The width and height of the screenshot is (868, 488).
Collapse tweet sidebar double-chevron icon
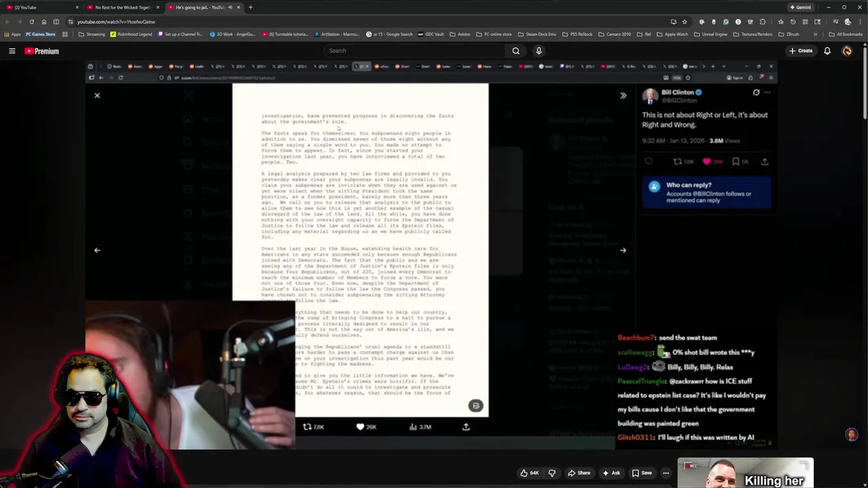tap(623, 96)
